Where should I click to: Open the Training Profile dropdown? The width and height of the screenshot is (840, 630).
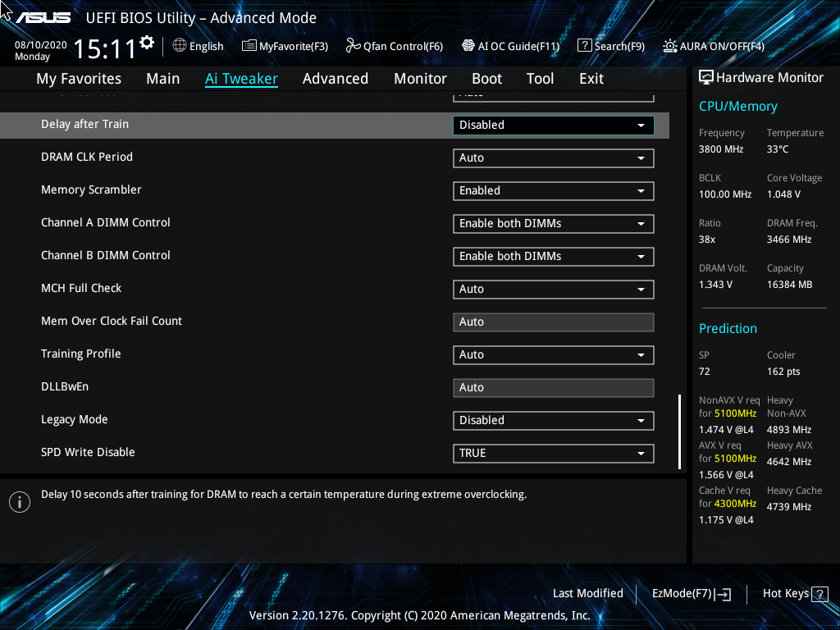pos(553,354)
